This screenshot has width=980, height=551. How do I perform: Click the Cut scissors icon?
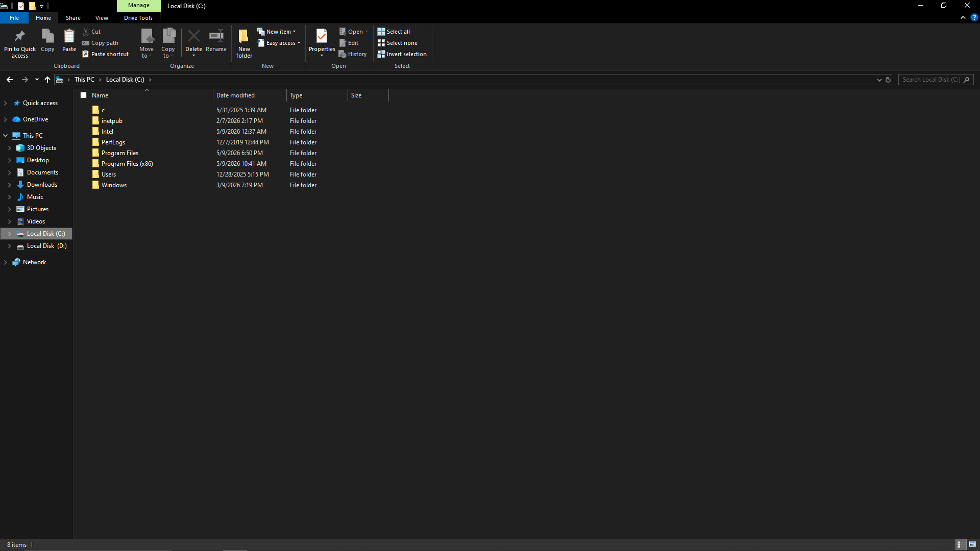pos(86,32)
